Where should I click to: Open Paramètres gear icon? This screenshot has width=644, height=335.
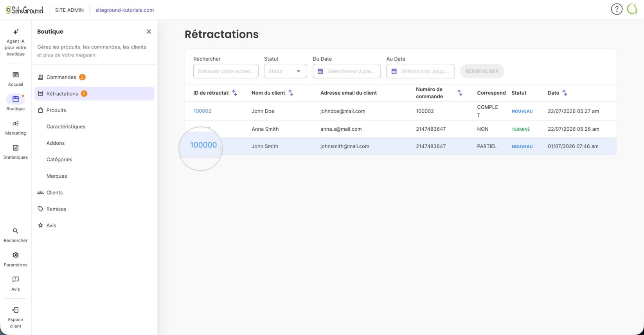pyautogui.click(x=16, y=256)
